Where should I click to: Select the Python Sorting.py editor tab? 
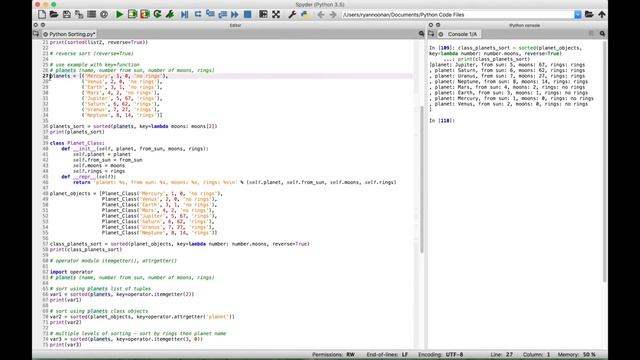point(69,34)
